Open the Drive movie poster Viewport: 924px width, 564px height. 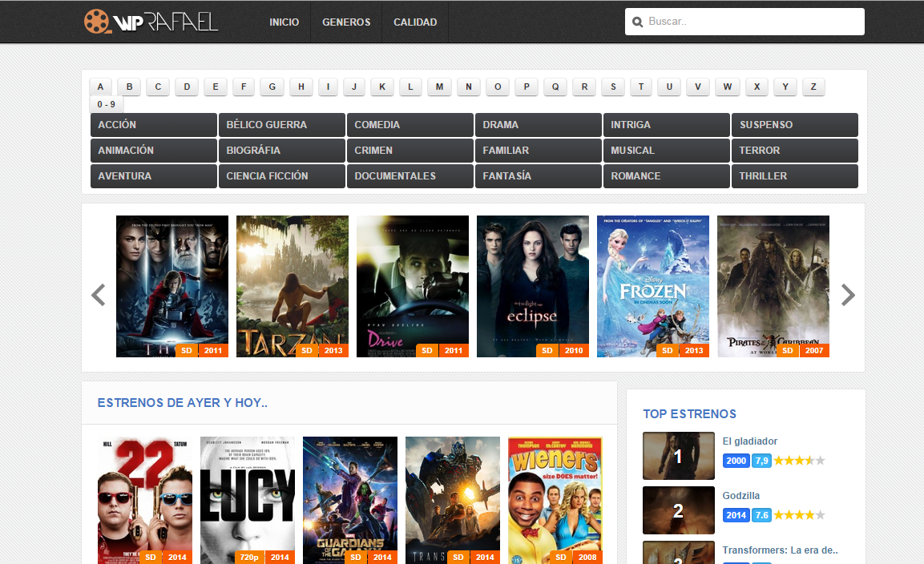413,287
